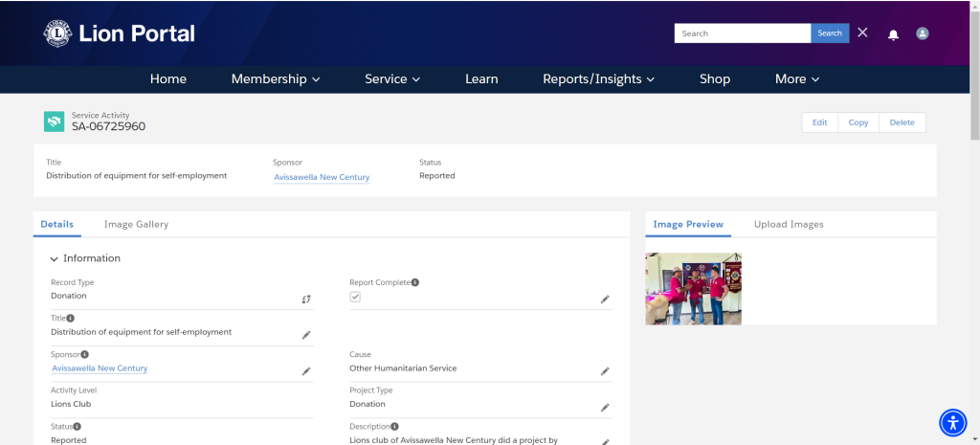Clear search with the X icon

(862, 33)
